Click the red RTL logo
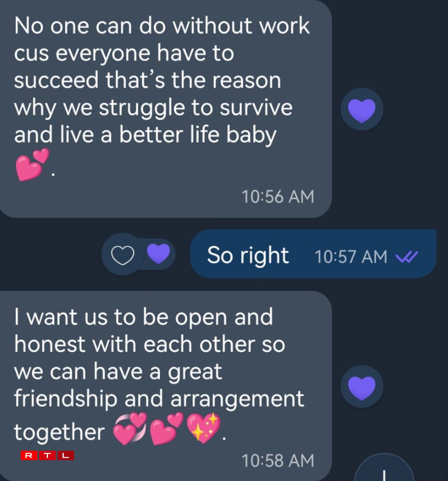The width and height of the screenshot is (448, 481). pyautogui.click(x=47, y=455)
